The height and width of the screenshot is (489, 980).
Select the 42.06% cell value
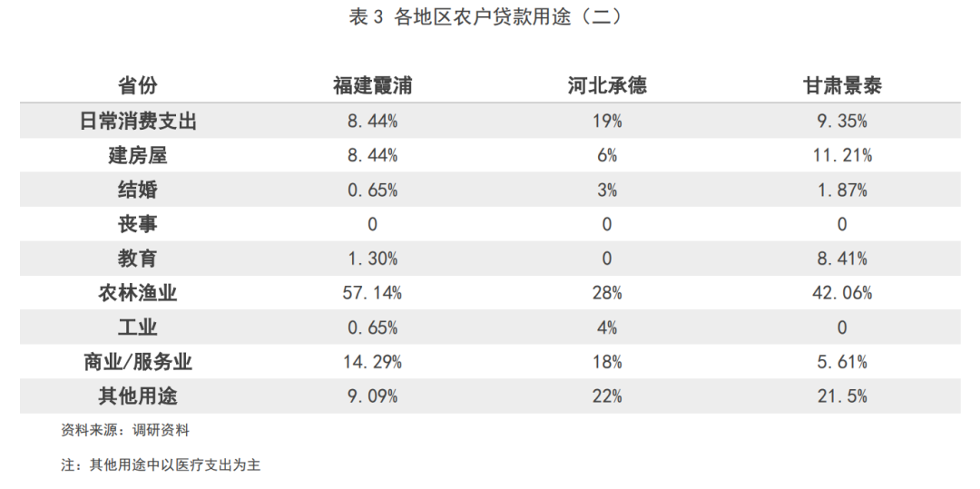pyautogui.click(x=842, y=292)
